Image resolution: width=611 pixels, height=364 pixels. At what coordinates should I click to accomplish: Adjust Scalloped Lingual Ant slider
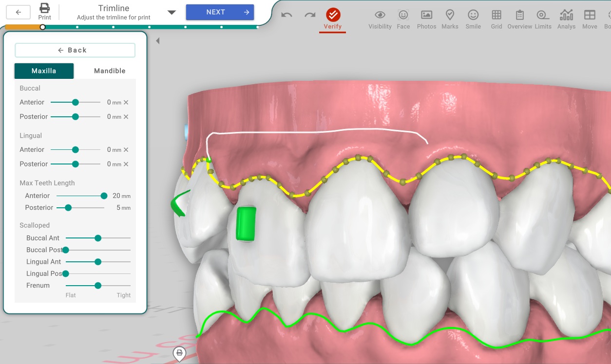[x=98, y=262]
